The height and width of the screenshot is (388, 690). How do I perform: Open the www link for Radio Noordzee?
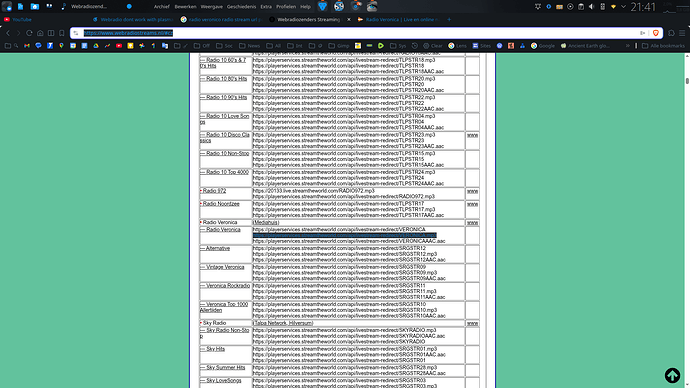(x=472, y=204)
